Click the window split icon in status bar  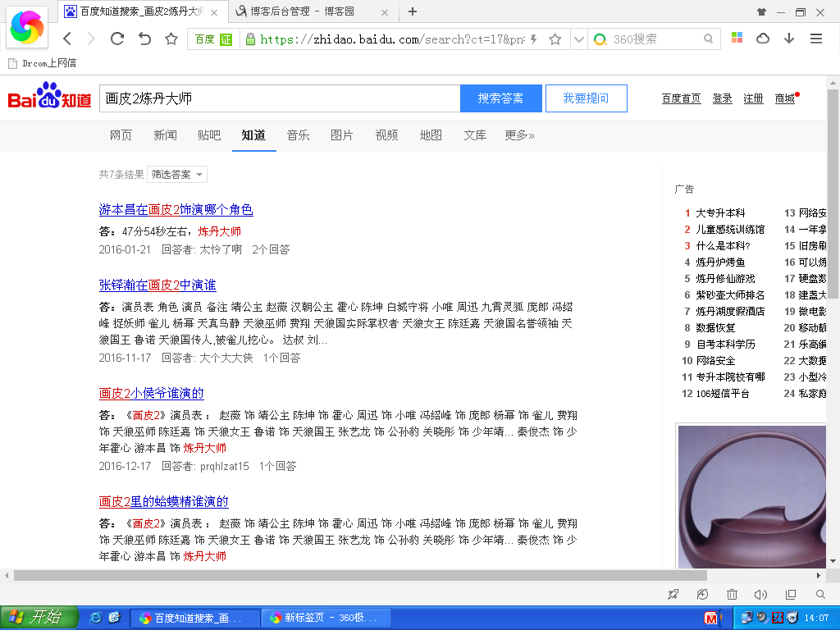[x=791, y=594]
